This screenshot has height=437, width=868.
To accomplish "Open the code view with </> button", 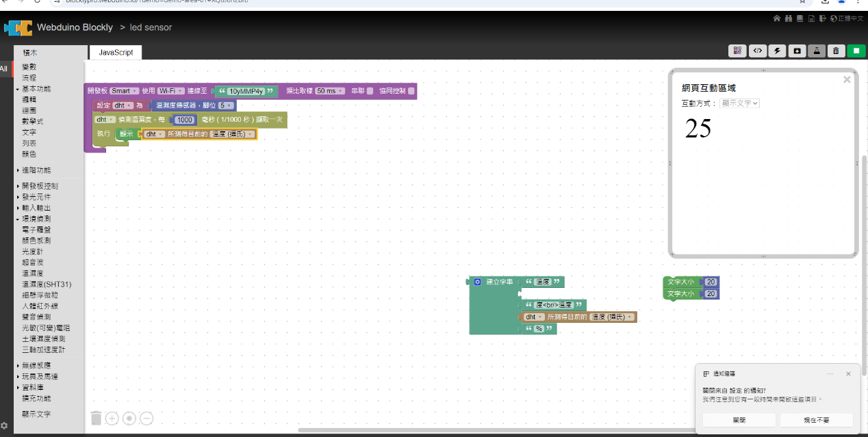I will coord(757,51).
